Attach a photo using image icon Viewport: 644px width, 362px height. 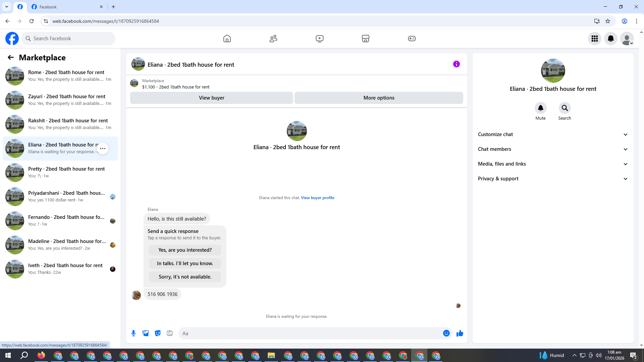pyautogui.click(x=146, y=333)
